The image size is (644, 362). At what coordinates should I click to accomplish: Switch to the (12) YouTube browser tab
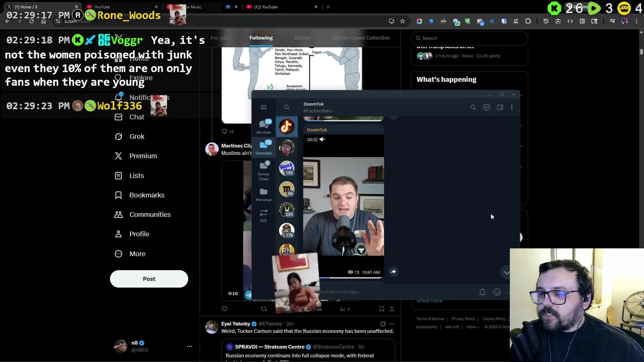click(282, 7)
